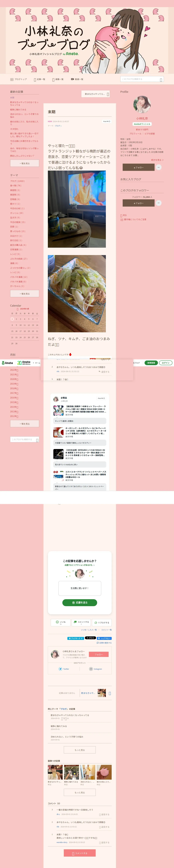
Task: Click Ameba logo in sticky header
Action: click(x=7, y=363)
